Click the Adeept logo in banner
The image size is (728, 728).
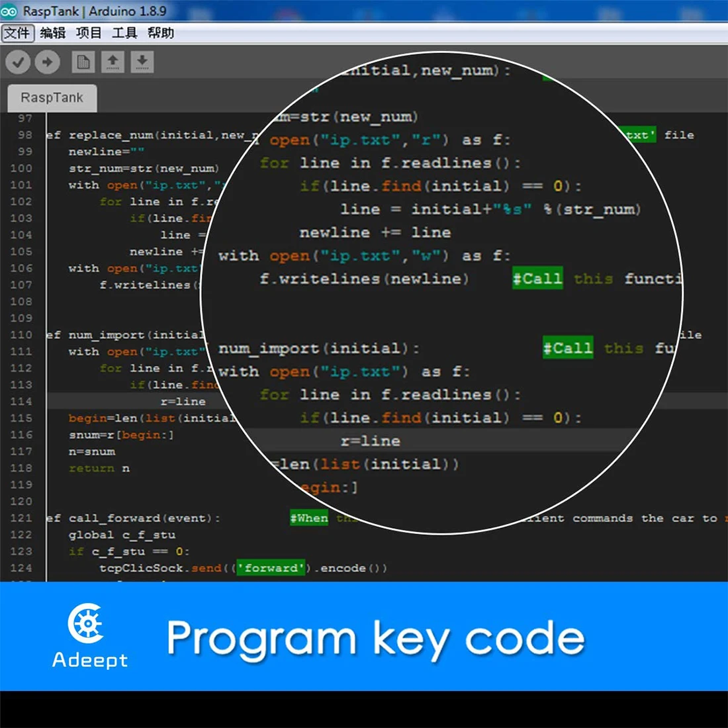[89, 635]
